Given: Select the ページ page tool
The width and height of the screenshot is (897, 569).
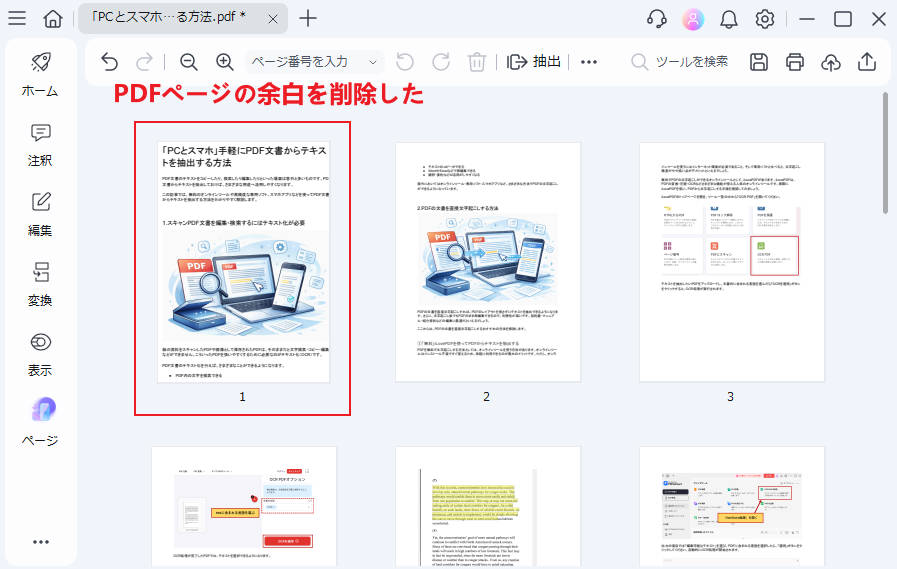Looking at the screenshot, I should (x=41, y=423).
